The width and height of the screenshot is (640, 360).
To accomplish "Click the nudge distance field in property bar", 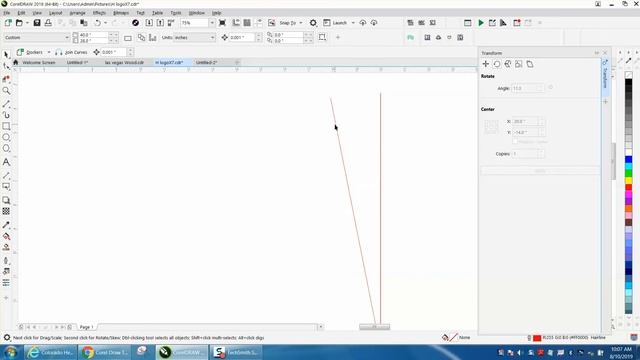I will [242, 38].
